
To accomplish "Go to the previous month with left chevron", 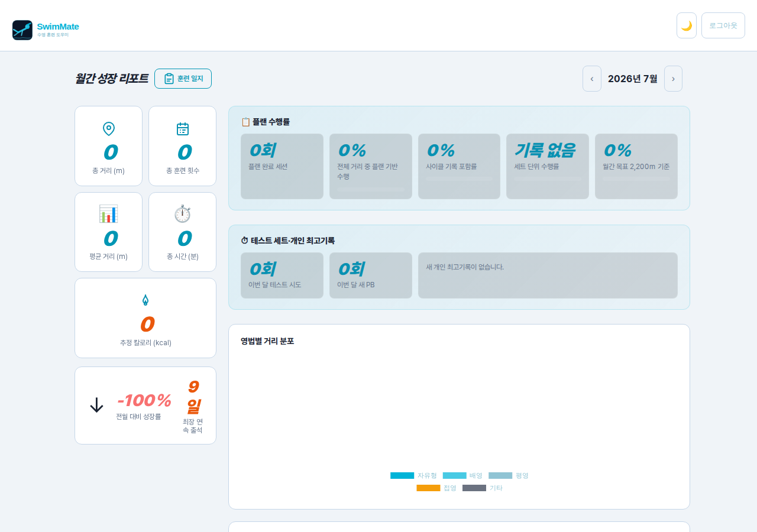I will point(592,79).
